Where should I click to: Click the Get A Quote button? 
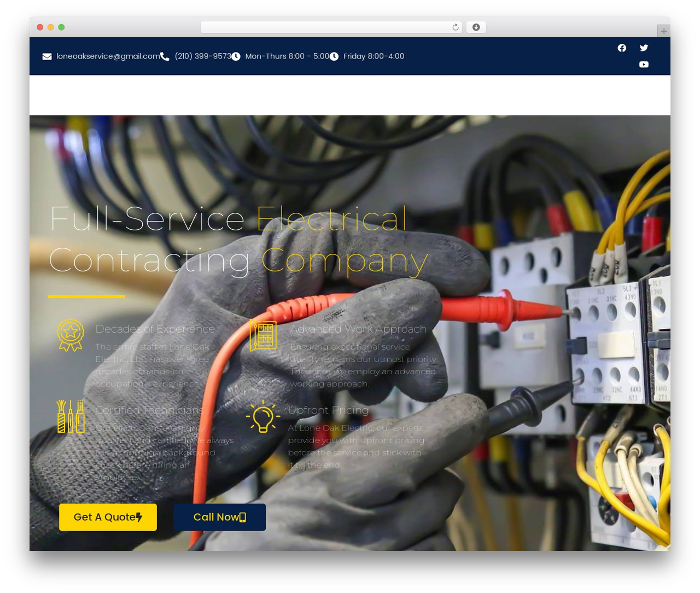pyautogui.click(x=108, y=517)
